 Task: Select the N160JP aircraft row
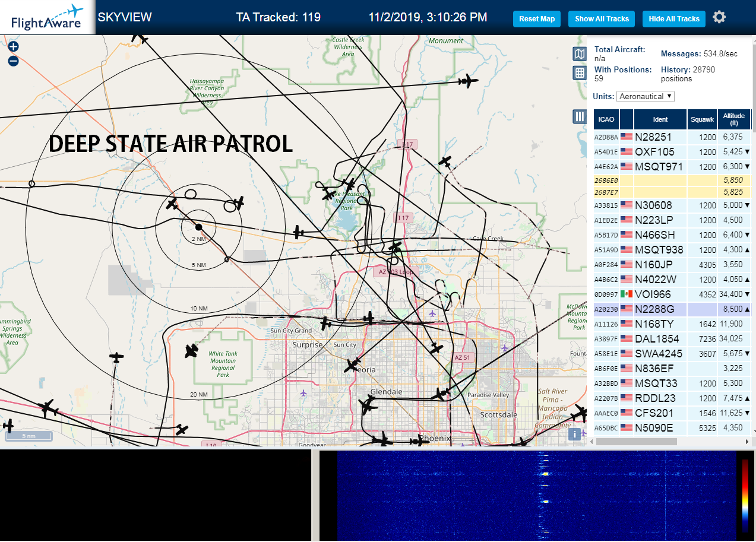click(672, 264)
